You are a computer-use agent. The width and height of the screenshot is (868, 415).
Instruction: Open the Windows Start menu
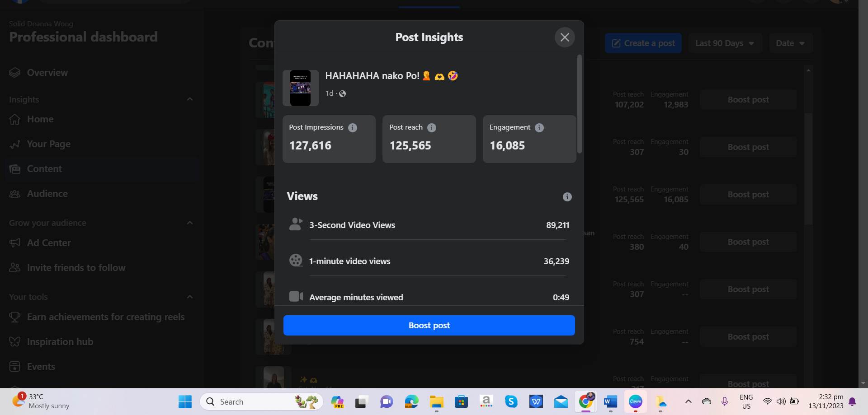pyautogui.click(x=185, y=401)
